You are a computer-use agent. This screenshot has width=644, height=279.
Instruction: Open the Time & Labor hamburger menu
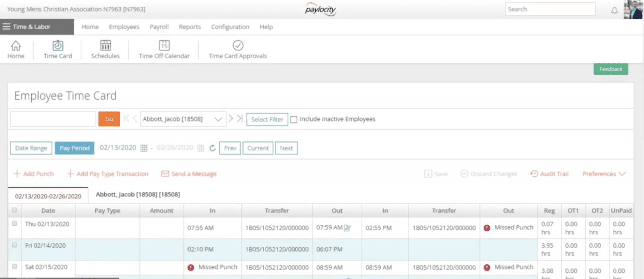(x=6, y=26)
